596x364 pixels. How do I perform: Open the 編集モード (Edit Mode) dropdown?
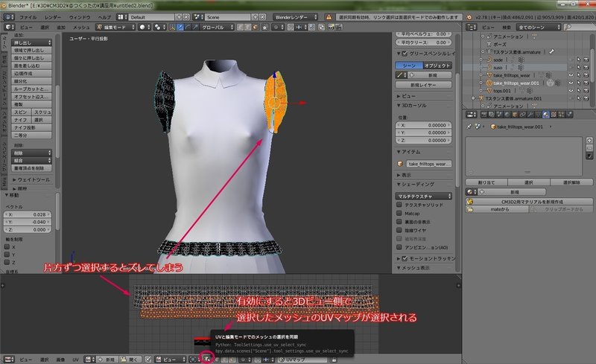point(115,28)
